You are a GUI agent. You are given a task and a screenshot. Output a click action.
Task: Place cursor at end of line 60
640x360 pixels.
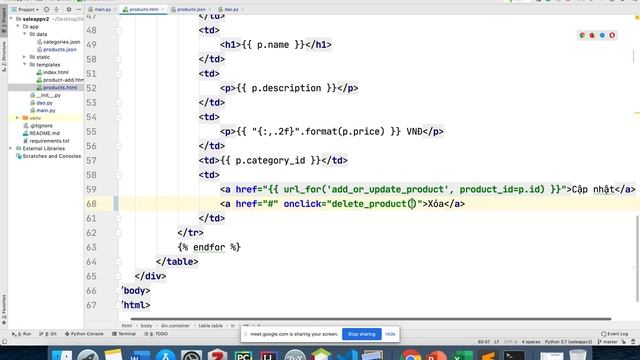click(x=465, y=204)
